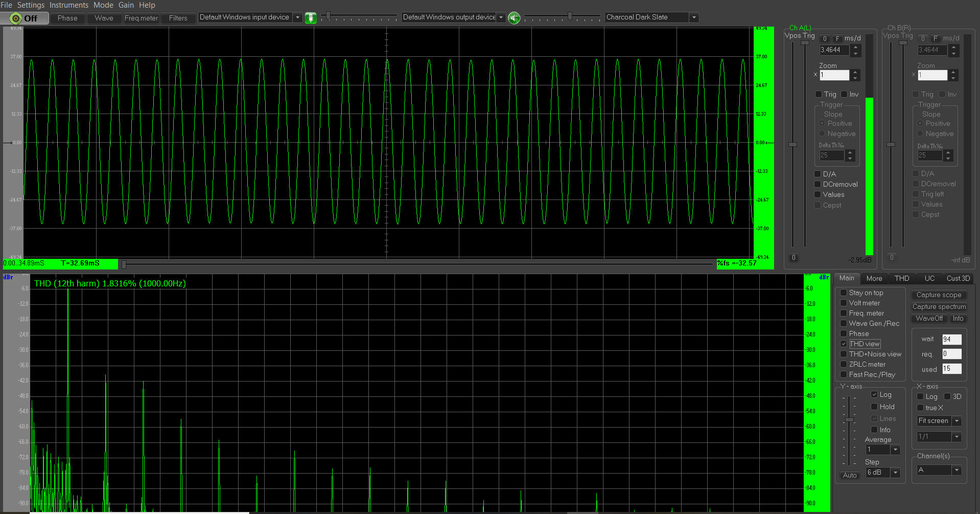Open the Mode menu
980x514 pixels.
tap(103, 5)
